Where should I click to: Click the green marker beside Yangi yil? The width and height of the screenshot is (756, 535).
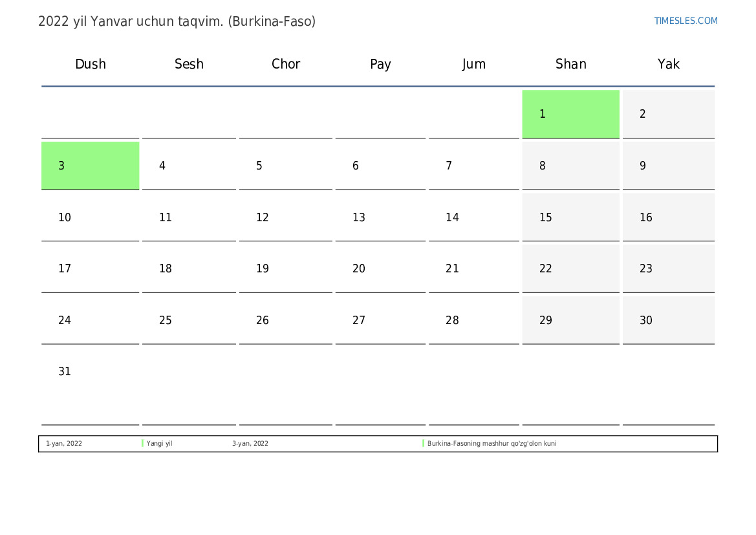[142, 444]
